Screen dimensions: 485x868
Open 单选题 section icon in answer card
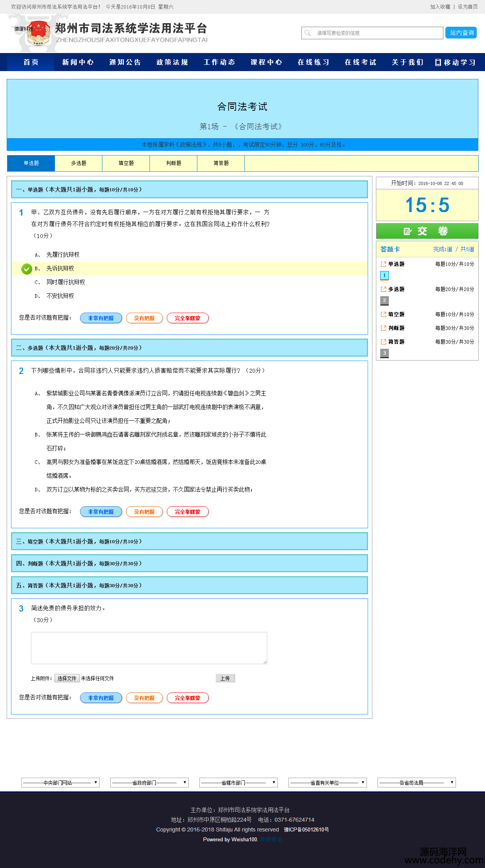383,264
